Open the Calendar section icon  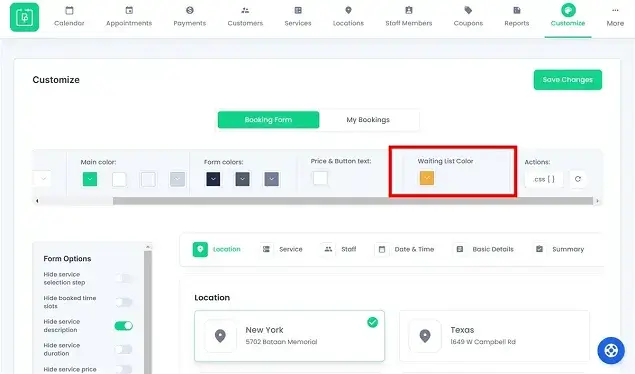pos(69,10)
